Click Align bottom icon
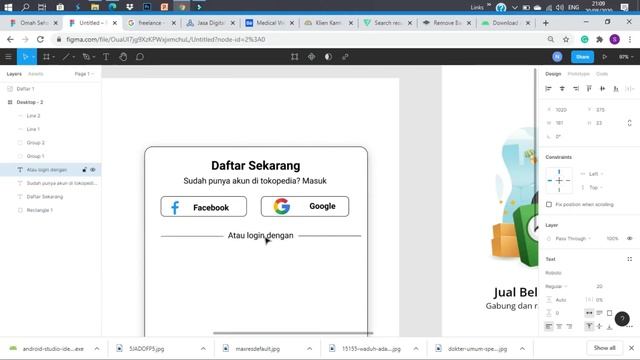Screen dimensions: 640x360 coord(616,89)
